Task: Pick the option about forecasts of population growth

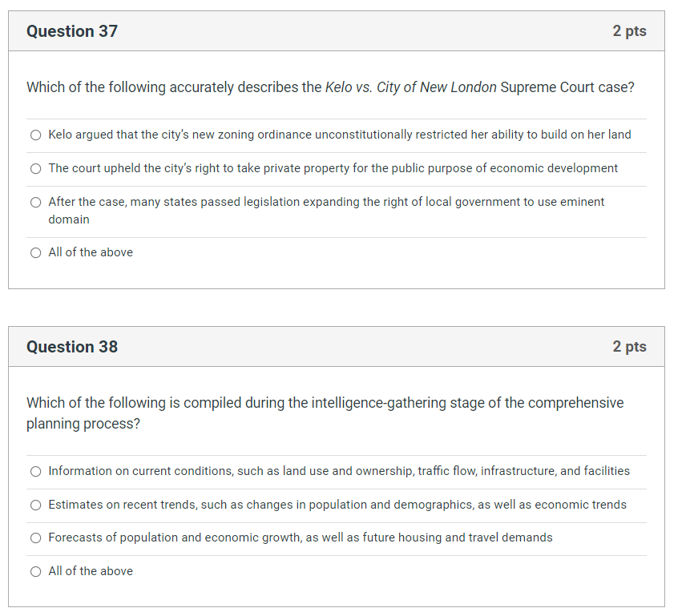Action: [x=35, y=537]
